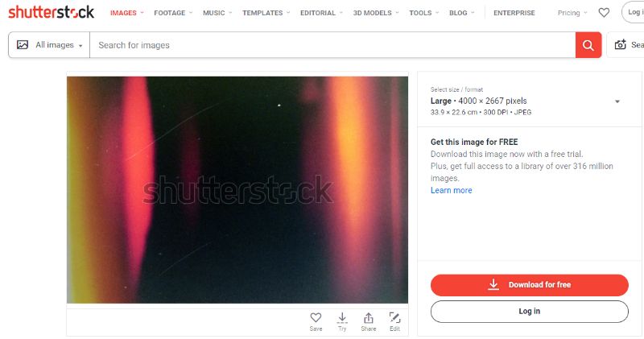Screen dimensions: 644x339
Task: Click the Search for images field
Action: click(332, 45)
